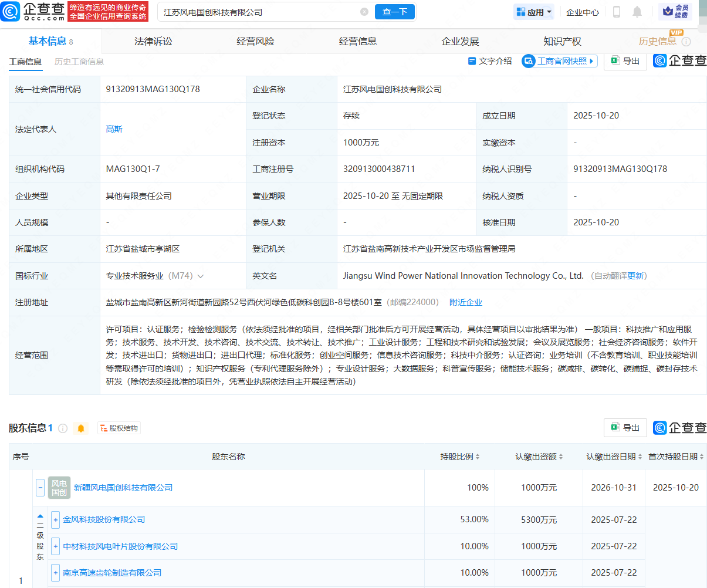Sort shareholders by 持股比例 column
Screen dimensions: 707x588
pyautogui.click(x=460, y=457)
